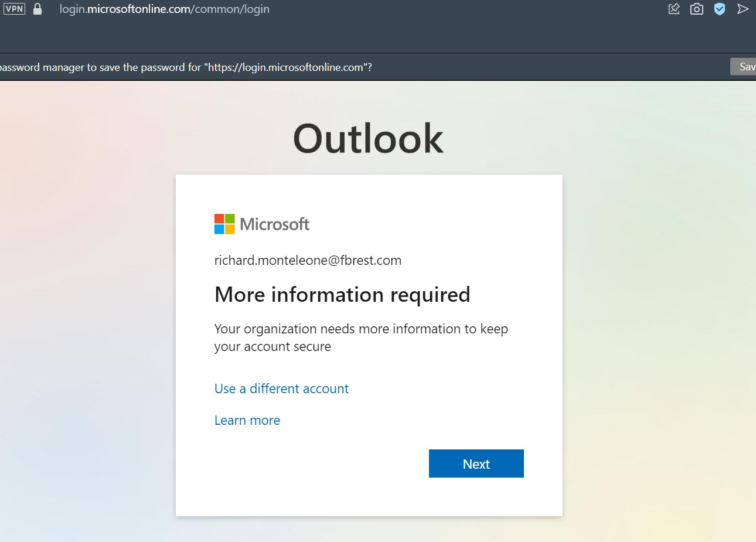Click the Microsoft logo

[x=262, y=224]
